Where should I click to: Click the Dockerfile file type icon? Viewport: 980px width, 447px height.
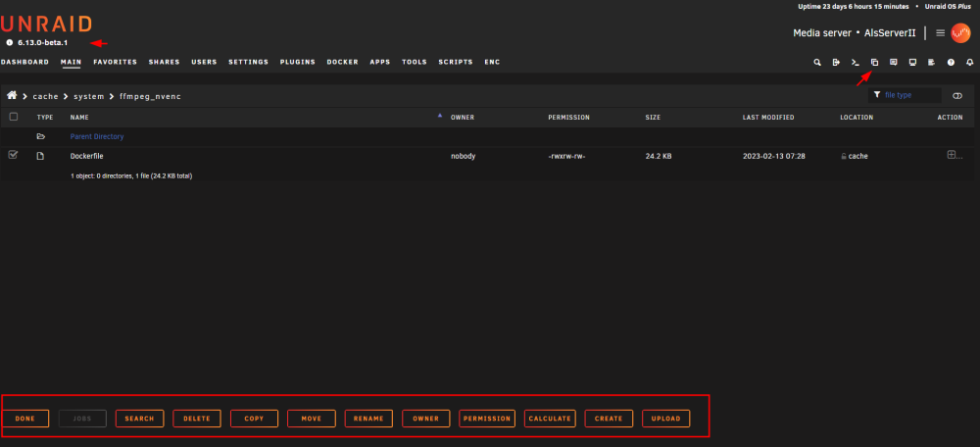(40, 156)
